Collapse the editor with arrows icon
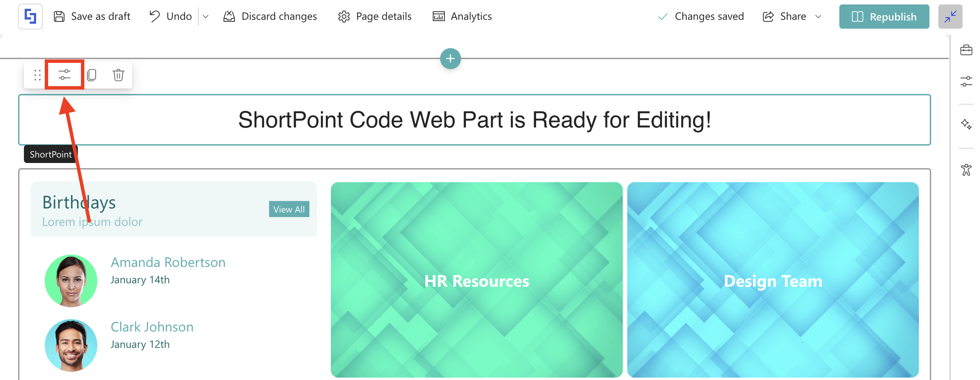 (950, 16)
